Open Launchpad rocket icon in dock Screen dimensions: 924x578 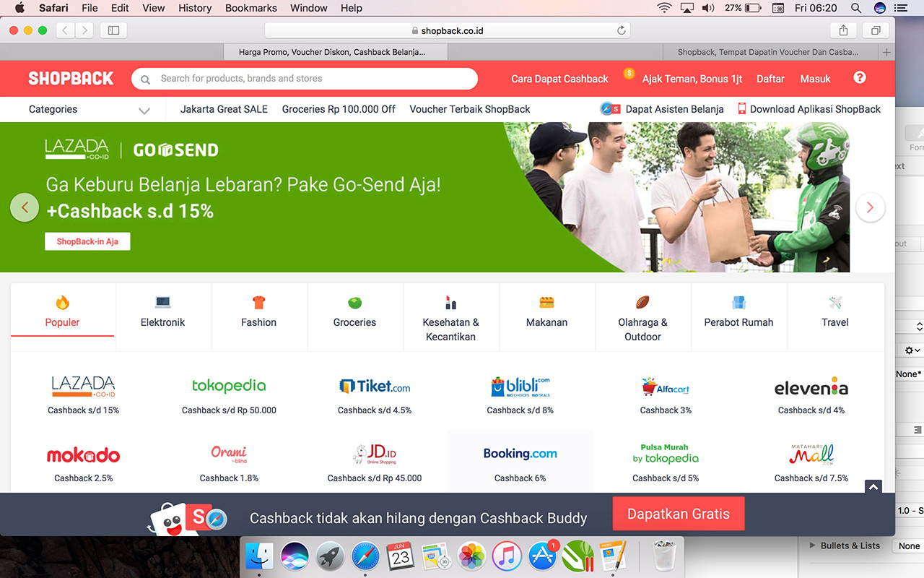point(330,556)
